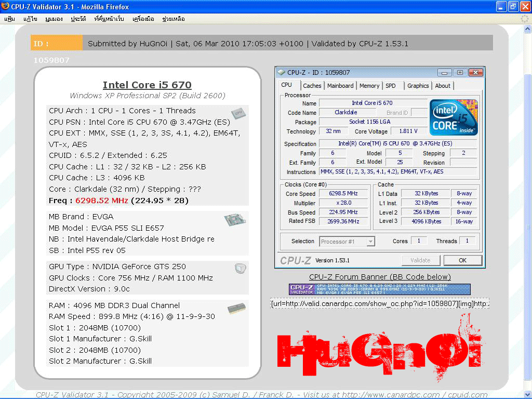Screen dimensions: 532x399
Task: Click the Core Voltage value 1.811 V
Action: [x=408, y=131]
